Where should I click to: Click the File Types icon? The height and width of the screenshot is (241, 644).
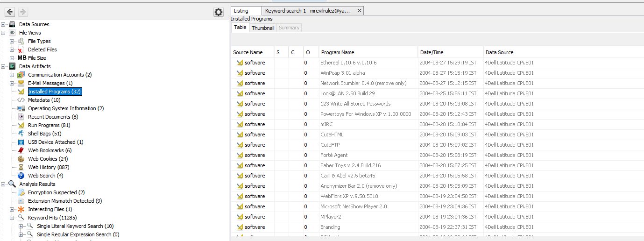click(x=21, y=41)
